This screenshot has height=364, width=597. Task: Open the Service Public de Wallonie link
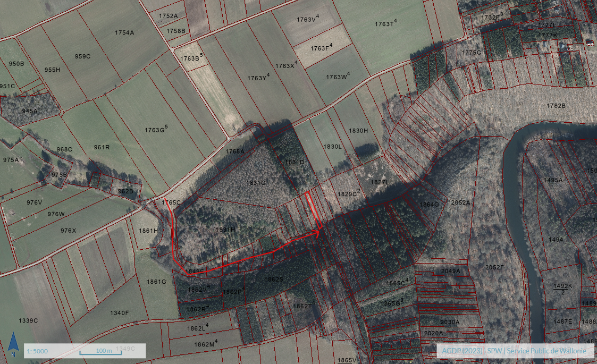pos(546,351)
